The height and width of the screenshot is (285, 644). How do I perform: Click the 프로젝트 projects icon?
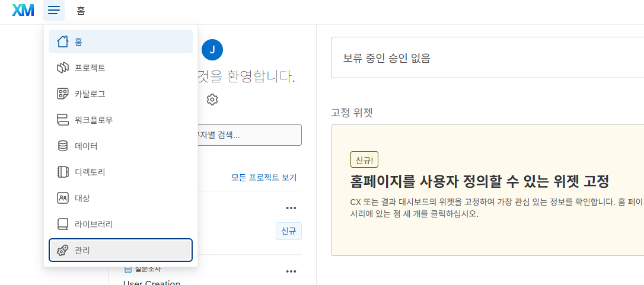click(62, 68)
